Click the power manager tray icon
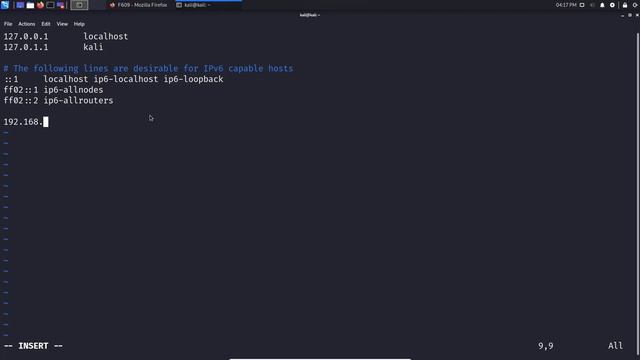This screenshot has height=360, width=640. tap(612, 5)
